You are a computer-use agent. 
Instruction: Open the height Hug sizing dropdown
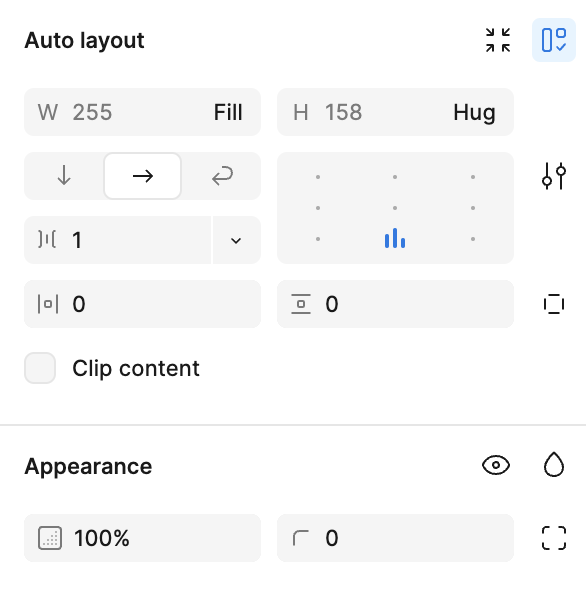pyautogui.click(x=474, y=112)
